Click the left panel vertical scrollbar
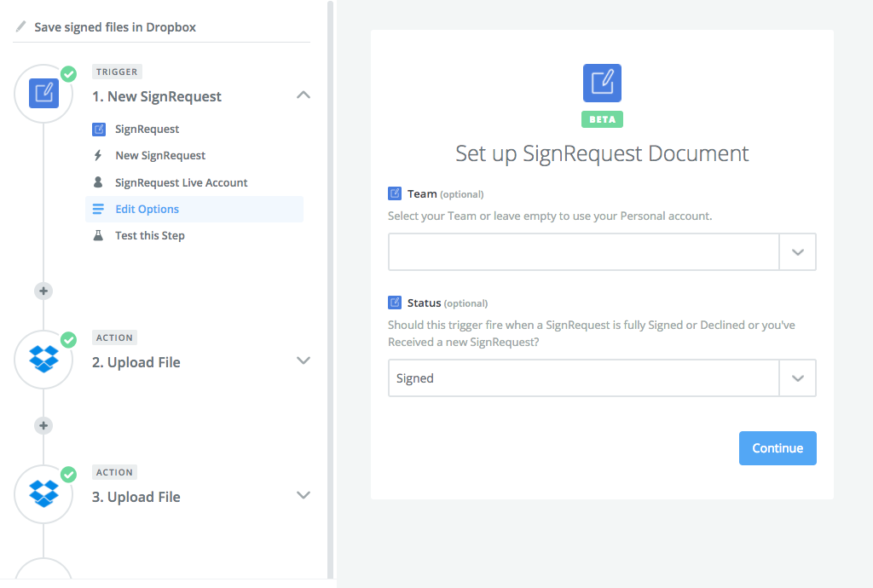The image size is (873, 588). point(330,289)
